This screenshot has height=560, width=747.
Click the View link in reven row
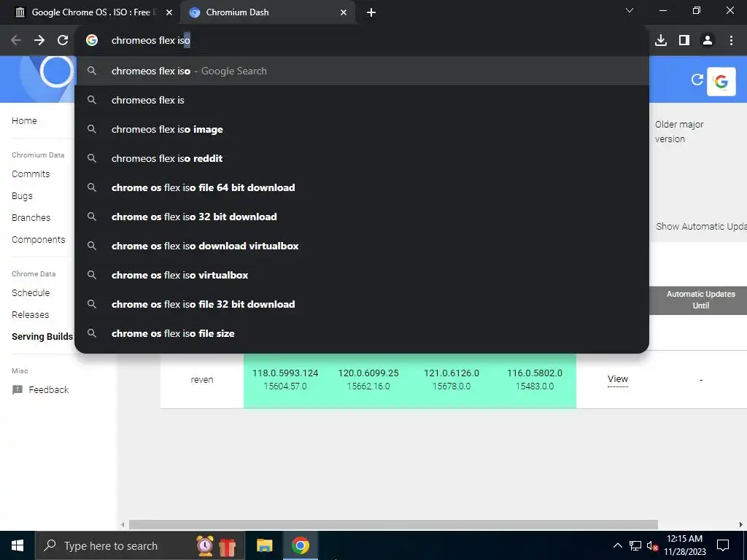[618, 379]
